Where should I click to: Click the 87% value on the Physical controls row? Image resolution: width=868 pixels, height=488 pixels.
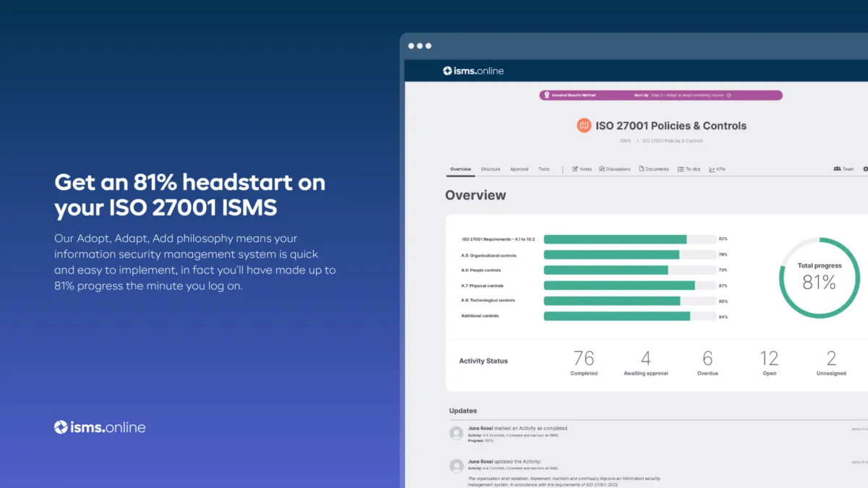click(x=723, y=286)
